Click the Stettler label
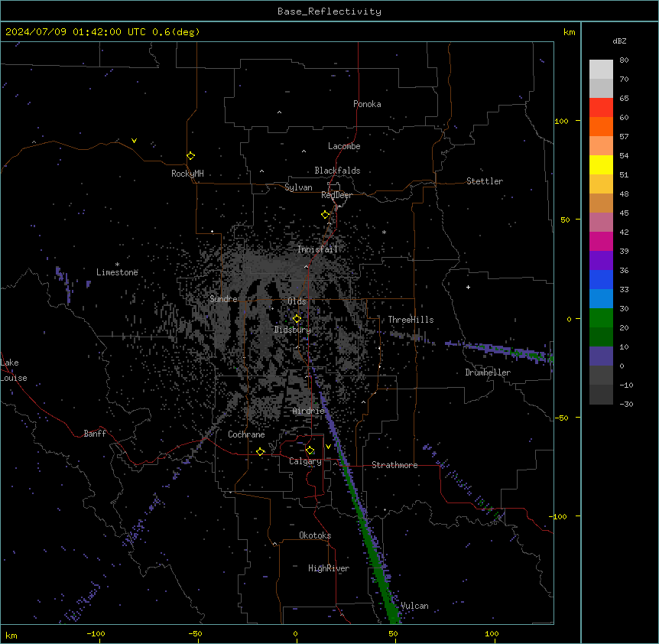 click(485, 181)
